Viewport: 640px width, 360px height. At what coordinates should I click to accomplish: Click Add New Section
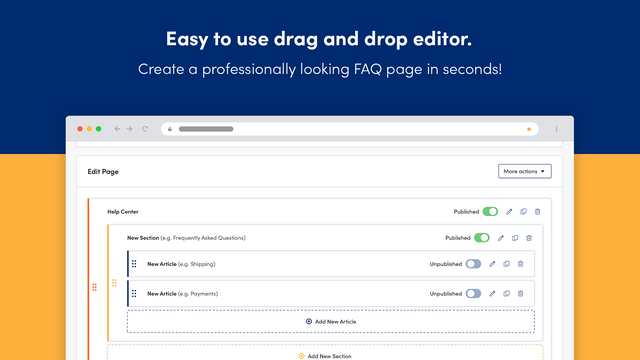click(325, 353)
